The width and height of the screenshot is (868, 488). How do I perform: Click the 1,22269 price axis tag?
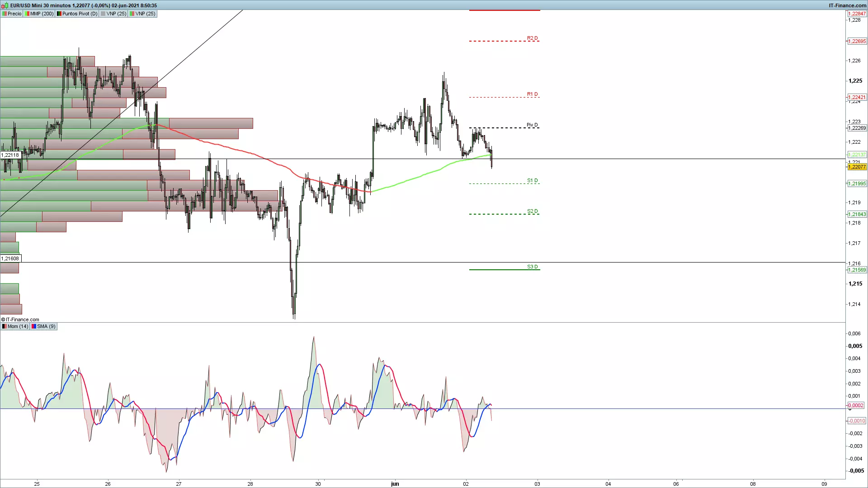coord(857,128)
